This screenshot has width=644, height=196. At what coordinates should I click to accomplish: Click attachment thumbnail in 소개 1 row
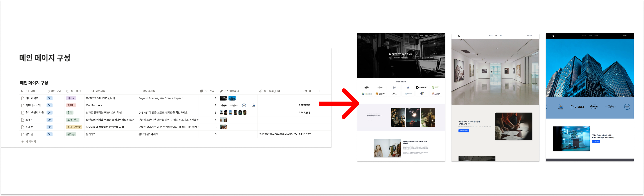pyautogui.click(x=223, y=120)
